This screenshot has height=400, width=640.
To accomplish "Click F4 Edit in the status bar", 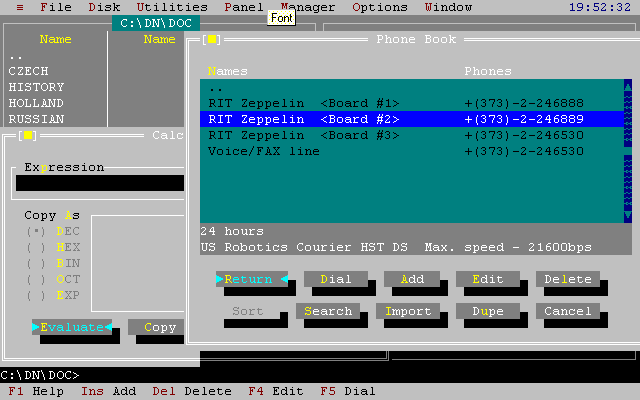I will (276, 391).
